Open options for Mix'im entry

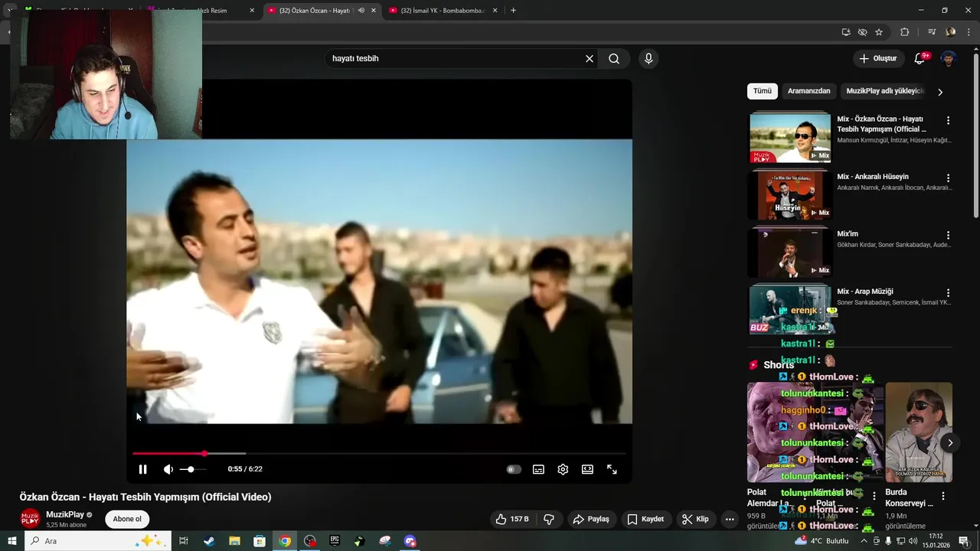point(948,235)
